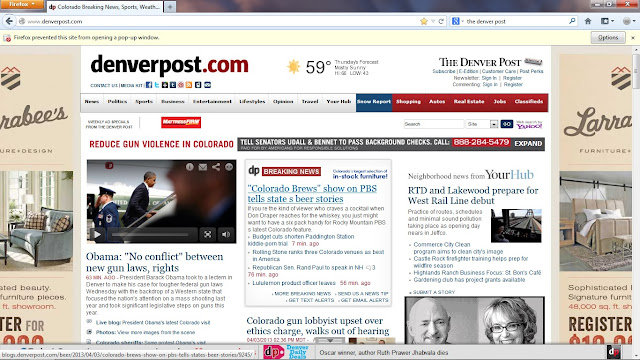Viewport: 640px width, 360px height.
Task: Open the Facebook icon under the logo
Action: point(149,85)
